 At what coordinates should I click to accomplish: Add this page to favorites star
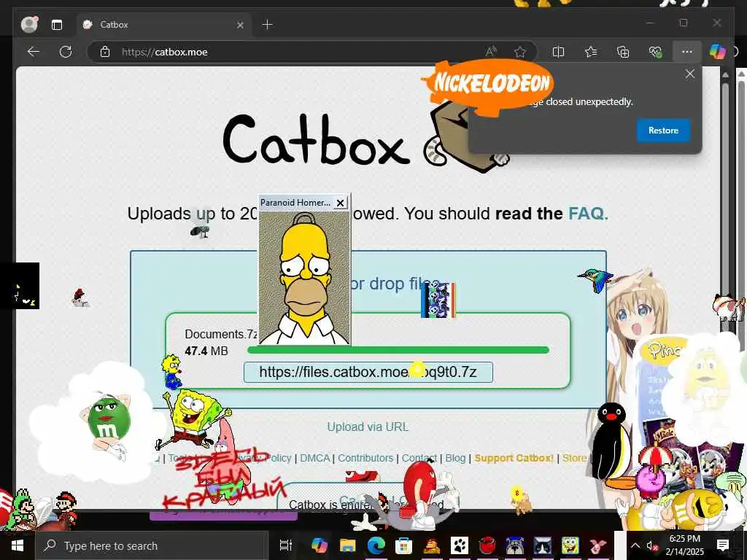coord(519,52)
